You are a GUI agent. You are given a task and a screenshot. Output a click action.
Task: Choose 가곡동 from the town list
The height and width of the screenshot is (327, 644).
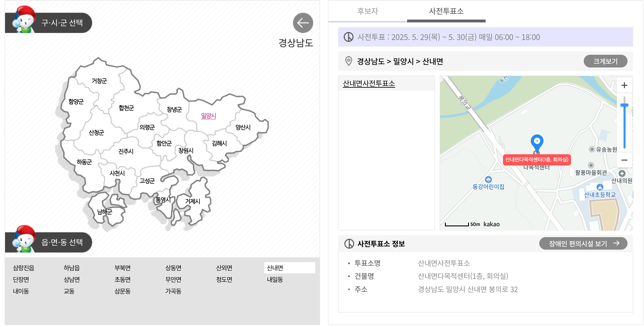coord(173,292)
